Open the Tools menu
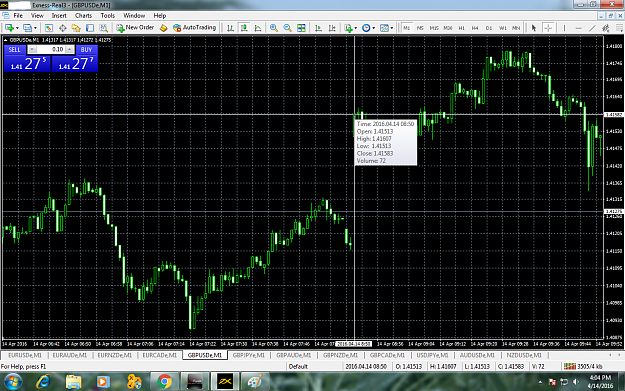Viewport: 625px width, 391px height. click(x=108, y=16)
